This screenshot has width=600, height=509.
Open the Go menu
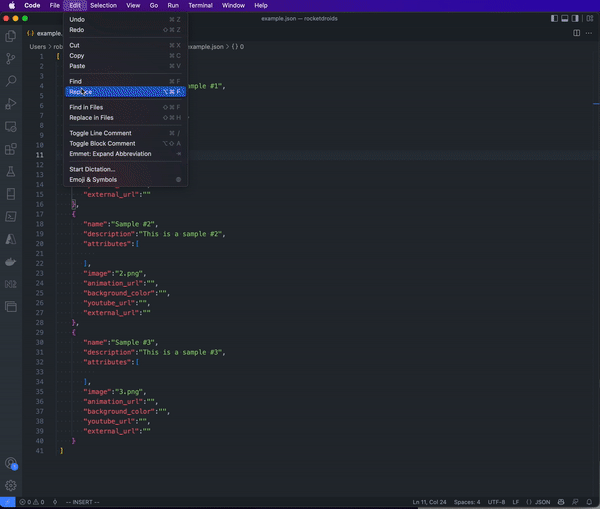coord(154,5)
